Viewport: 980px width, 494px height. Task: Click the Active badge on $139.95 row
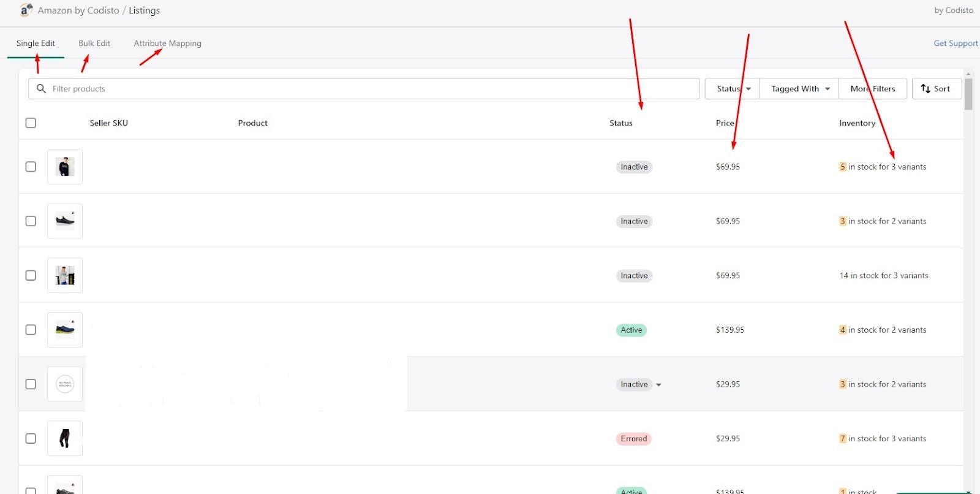(631, 330)
